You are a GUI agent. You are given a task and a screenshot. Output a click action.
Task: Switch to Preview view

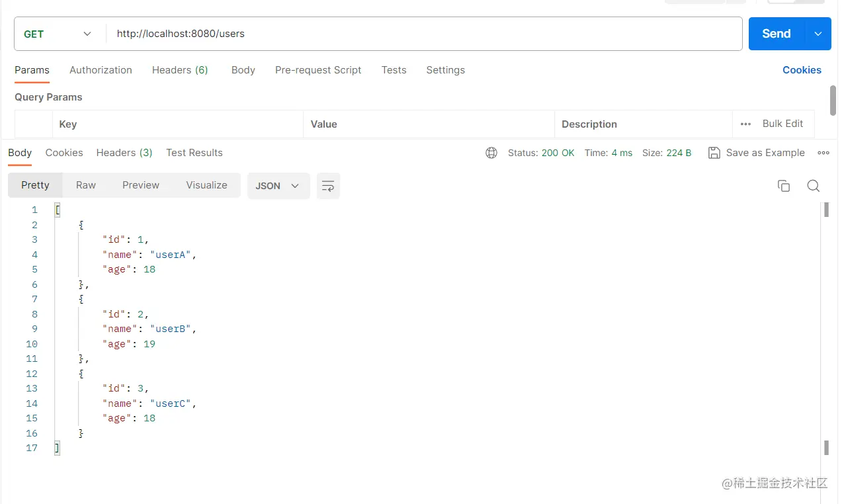(141, 185)
